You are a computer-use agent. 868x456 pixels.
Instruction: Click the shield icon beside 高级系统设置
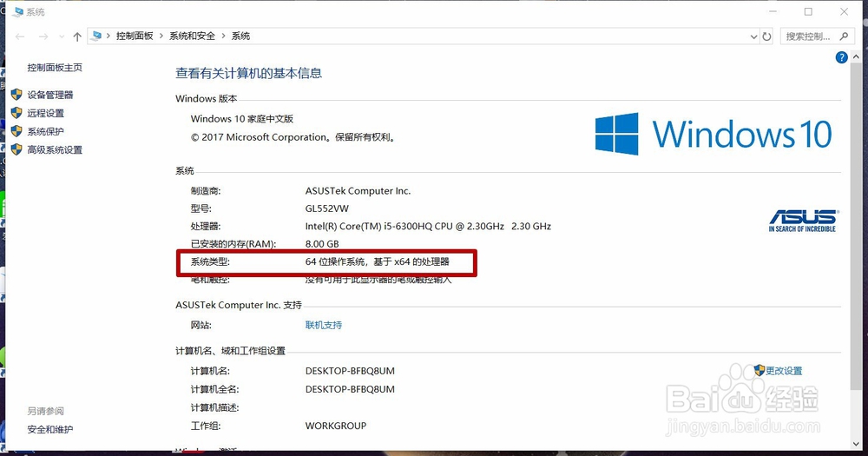(x=16, y=149)
